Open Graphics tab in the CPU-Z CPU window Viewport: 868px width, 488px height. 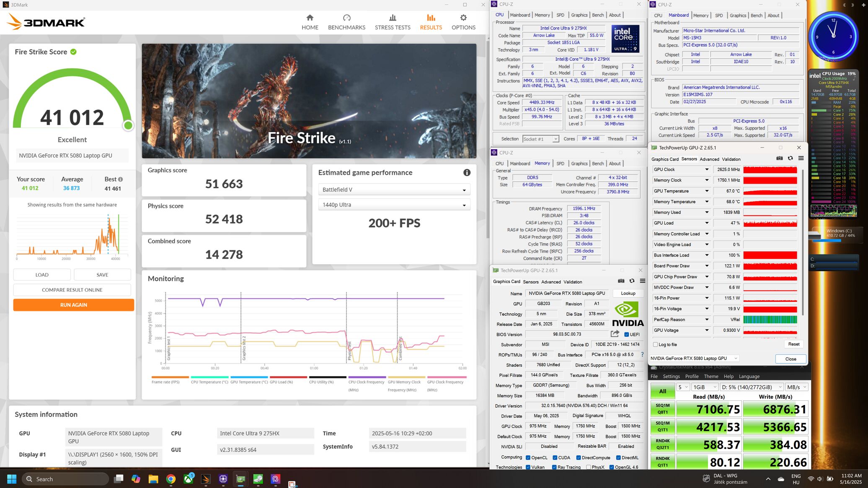pyautogui.click(x=579, y=15)
